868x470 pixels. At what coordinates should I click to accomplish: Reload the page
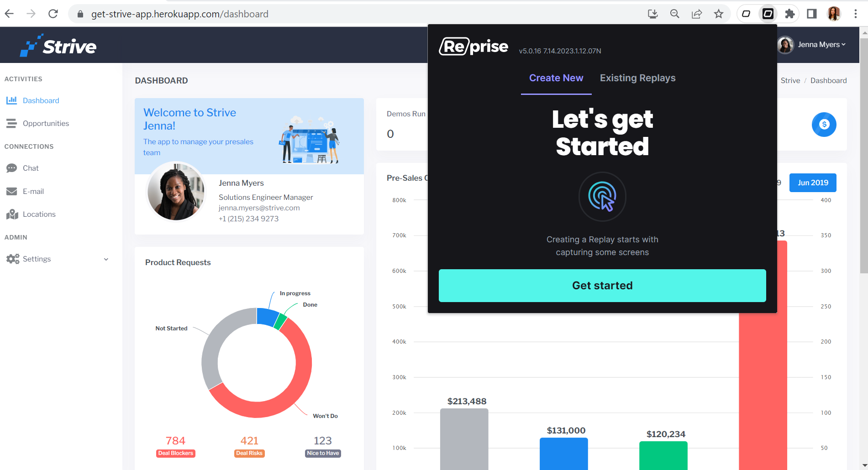click(x=53, y=14)
